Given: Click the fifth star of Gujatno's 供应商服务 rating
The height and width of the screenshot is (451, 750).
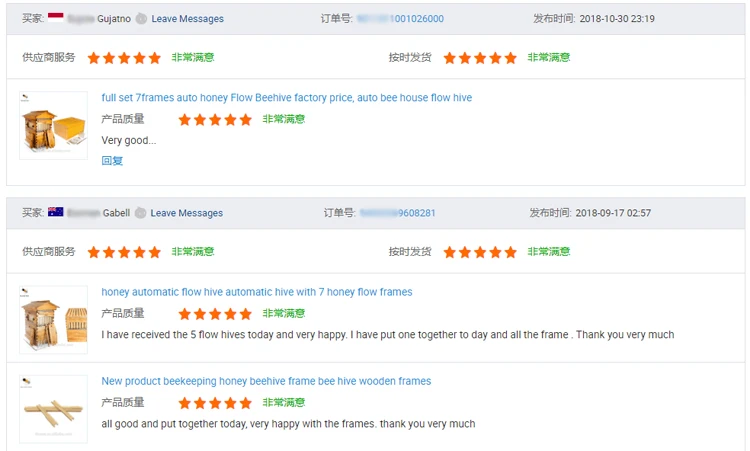Looking at the screenshot, I should (154, 58).
